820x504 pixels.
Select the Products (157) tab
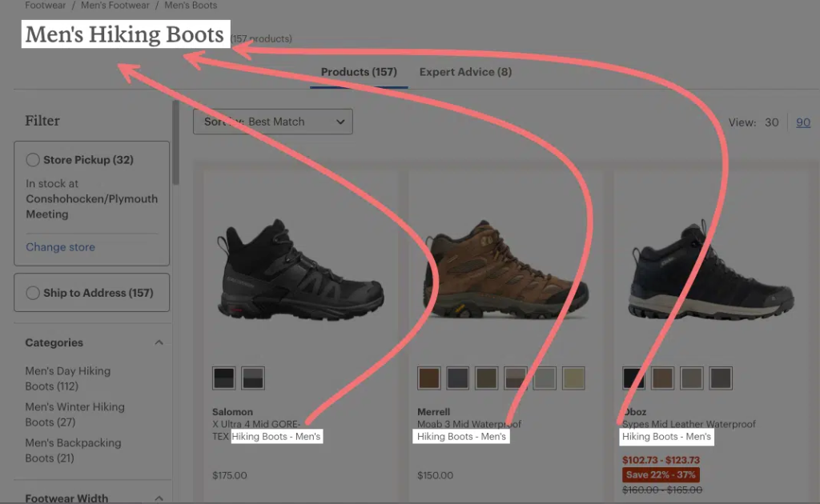click(x=358, y=72)
